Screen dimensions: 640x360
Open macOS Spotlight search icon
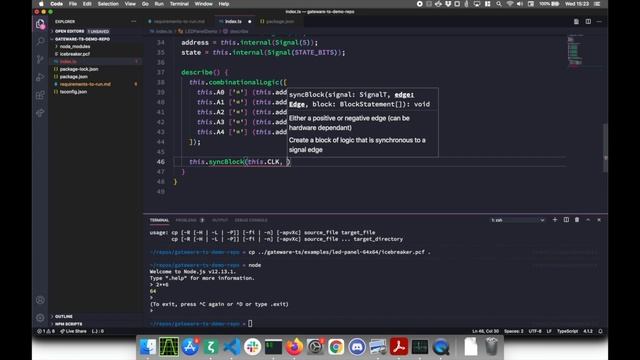(x=499, y=4)
